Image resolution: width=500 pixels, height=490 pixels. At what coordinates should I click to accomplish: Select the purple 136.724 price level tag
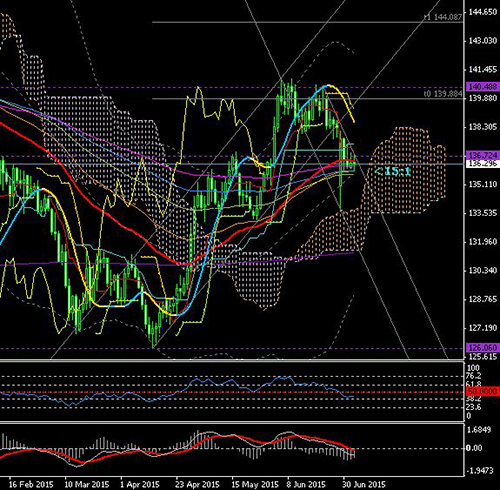click(x=483, y=155)
